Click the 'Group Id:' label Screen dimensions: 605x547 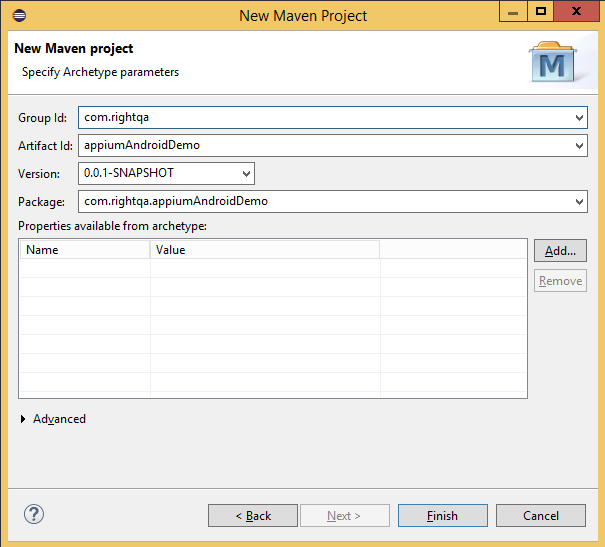[x=42, y=118]
